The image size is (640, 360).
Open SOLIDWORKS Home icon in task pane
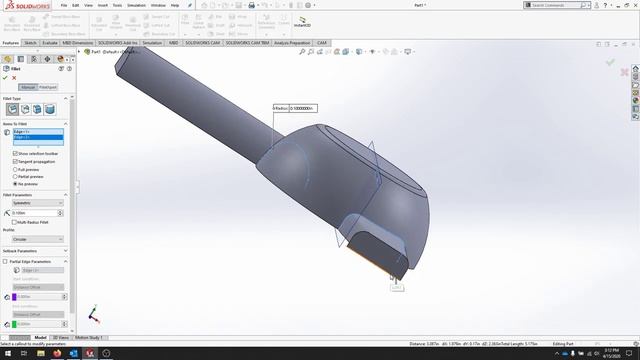636,69
